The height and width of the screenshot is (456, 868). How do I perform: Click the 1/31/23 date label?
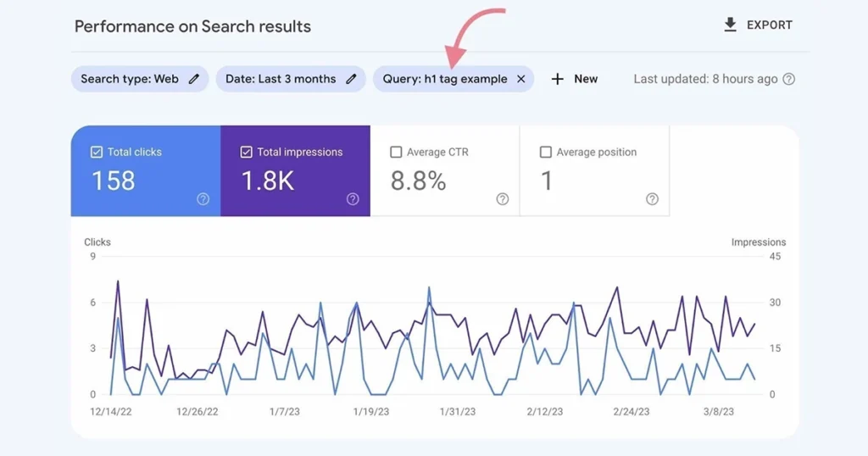pyautogui.click(x=457, y=412)
